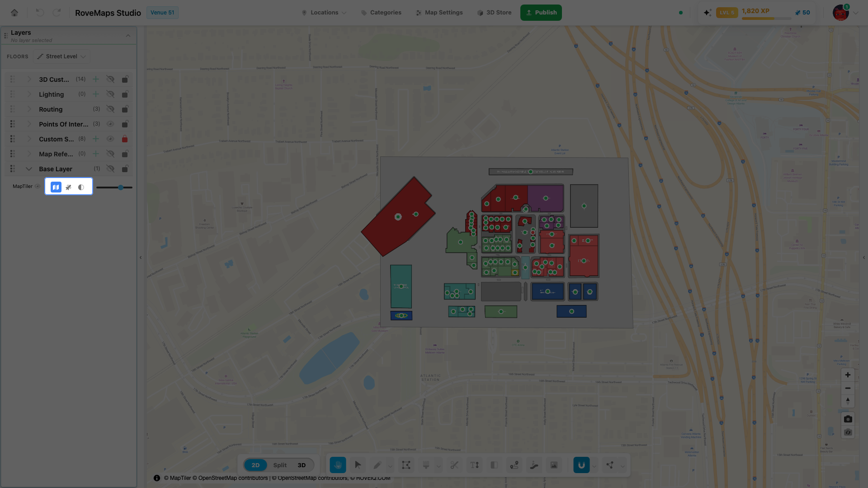Select the hand pan tool
868x488 pixels.
(x=338, y=465)
